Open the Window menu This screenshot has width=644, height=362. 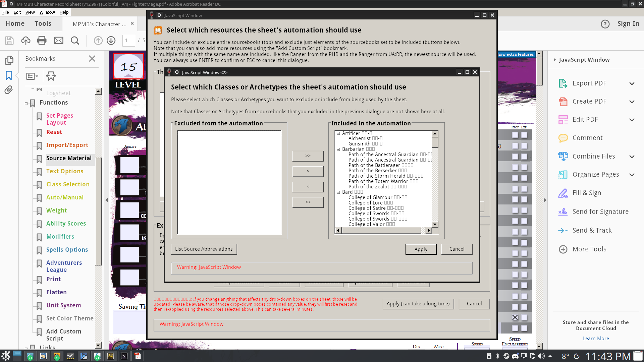pos(47,12)
